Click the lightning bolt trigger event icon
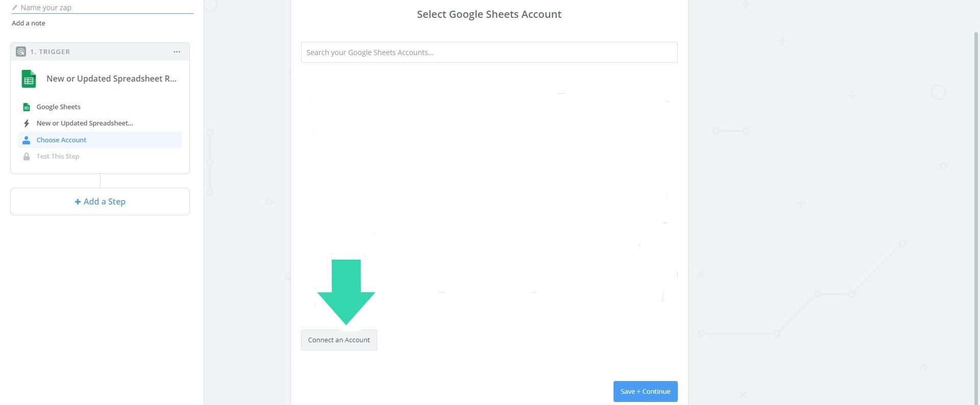Screen dimensions: 980x405 (x=27, y=123)
